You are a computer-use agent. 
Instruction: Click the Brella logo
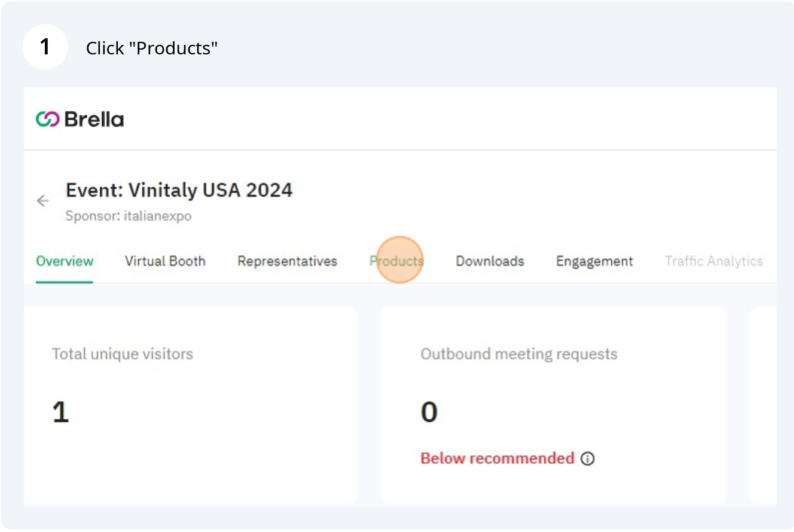coord(80,120)
